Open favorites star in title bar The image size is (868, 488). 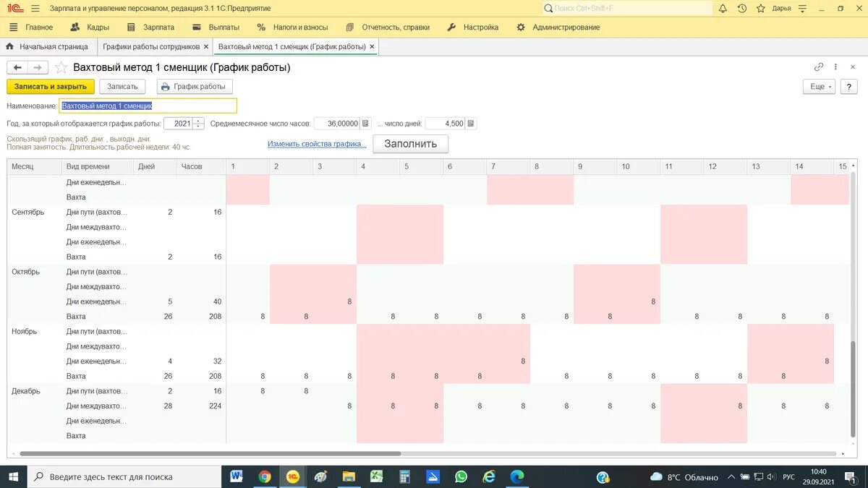[761, 8]
